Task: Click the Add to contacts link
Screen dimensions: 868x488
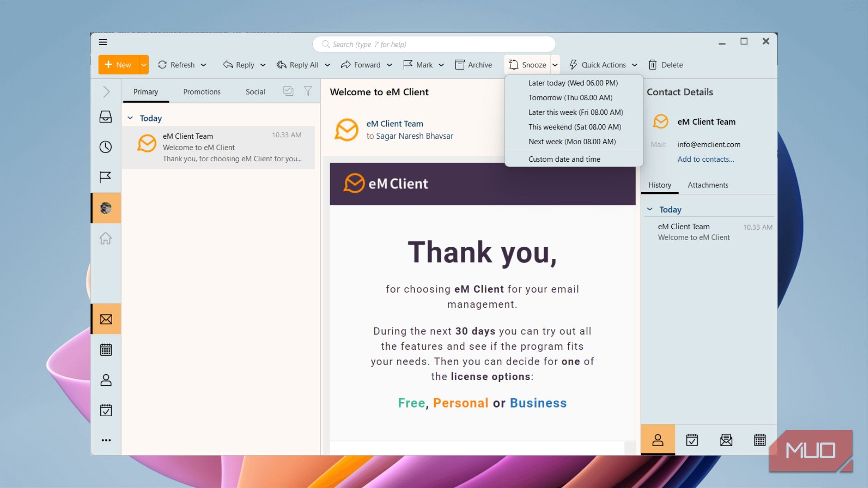Action: click(706, 159)
